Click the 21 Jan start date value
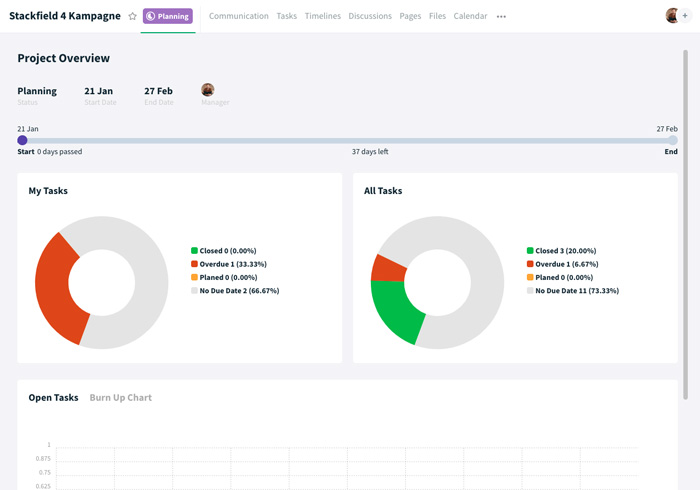This screenshot has width=700, height=490. (x=99, y=91)
